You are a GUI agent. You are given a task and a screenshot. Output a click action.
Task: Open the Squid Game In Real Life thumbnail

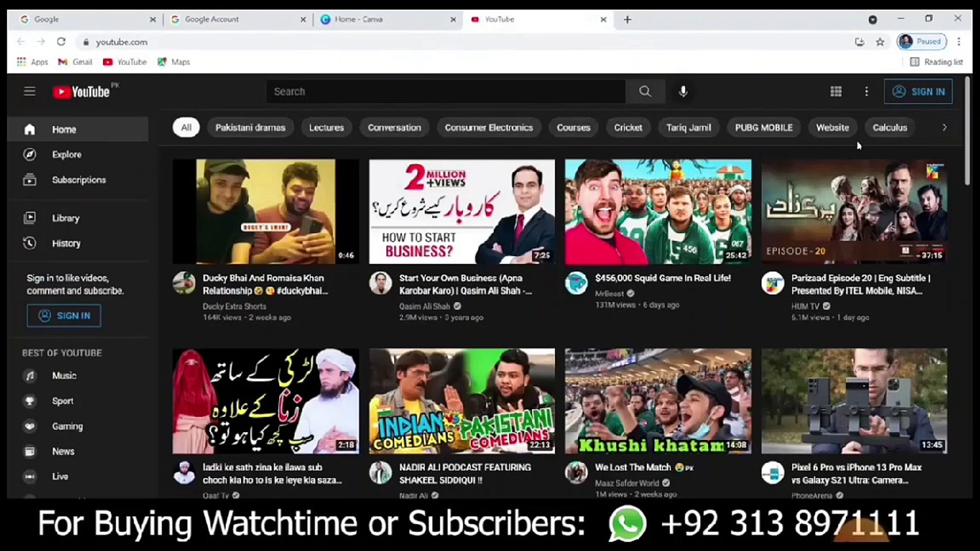657,211
